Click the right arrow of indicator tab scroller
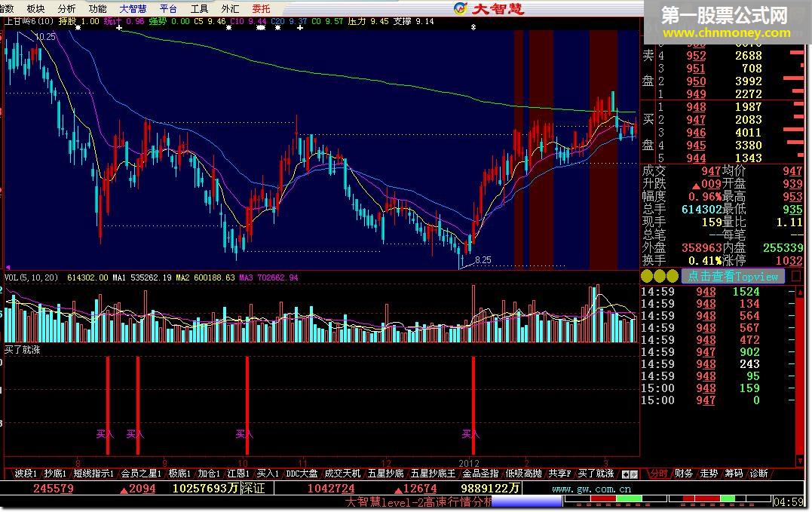This screenshot has width=812, height=512. tap(634, 474)
